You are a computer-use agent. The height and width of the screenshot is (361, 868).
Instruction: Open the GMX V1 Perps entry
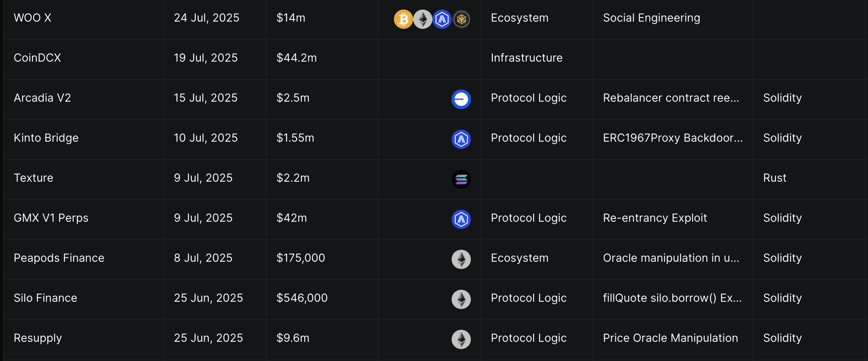[x=51, y=218]
